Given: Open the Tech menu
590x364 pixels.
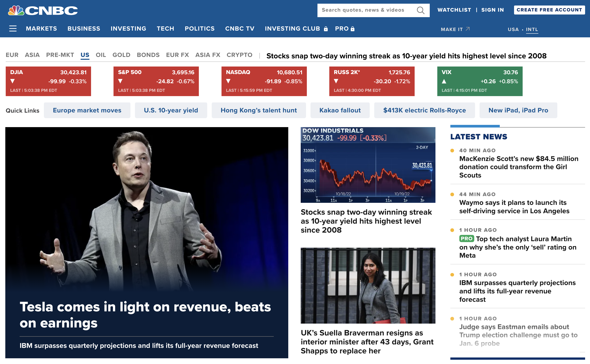Looking at the screenshot, I should tap(165, 29).
